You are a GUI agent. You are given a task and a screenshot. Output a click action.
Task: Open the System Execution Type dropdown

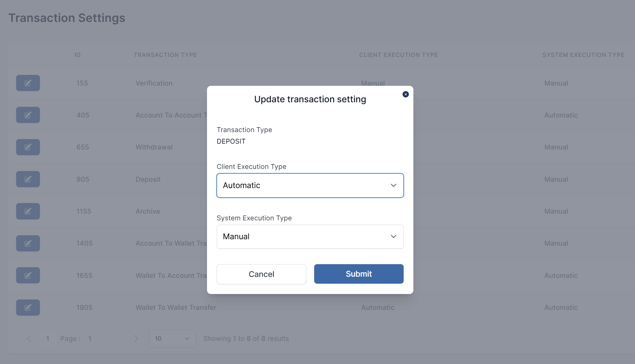(310, 236)
